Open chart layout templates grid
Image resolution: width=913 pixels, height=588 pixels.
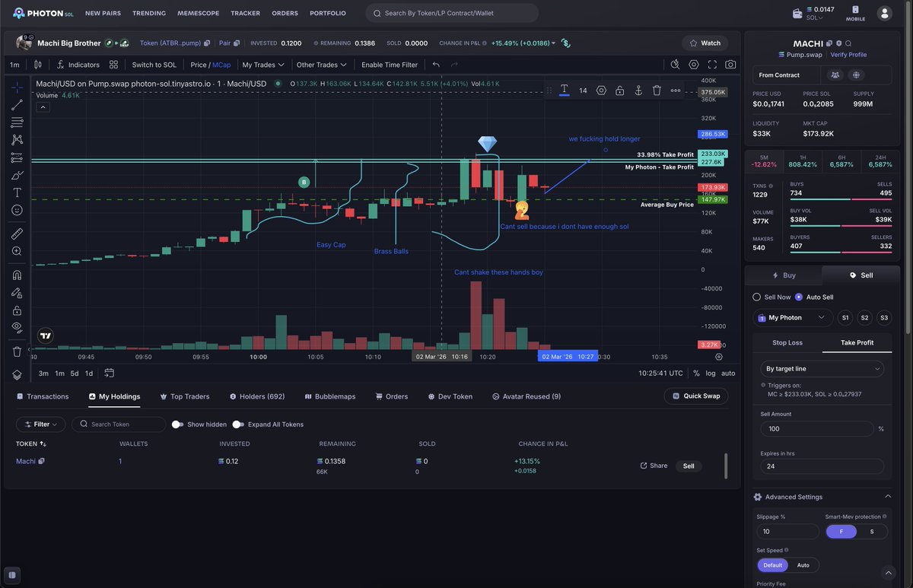click(113, 65)
